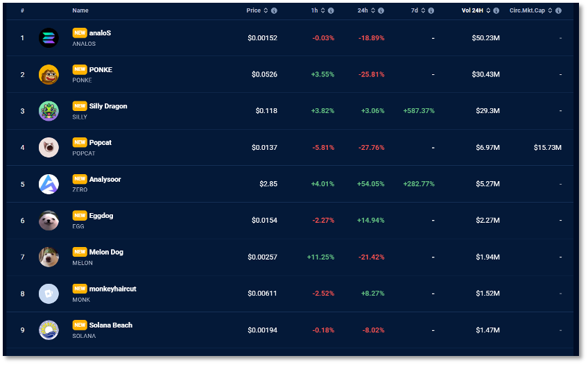The width and height of the screenshot is (588, 365).
Task: Open the Analysoor token name link
Action: 105,179
